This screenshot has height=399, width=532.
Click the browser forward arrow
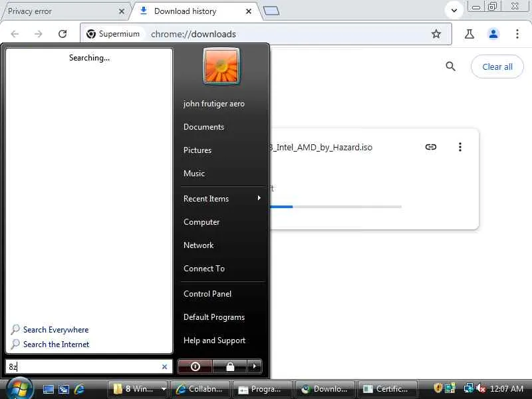click(x=39, y=34)
